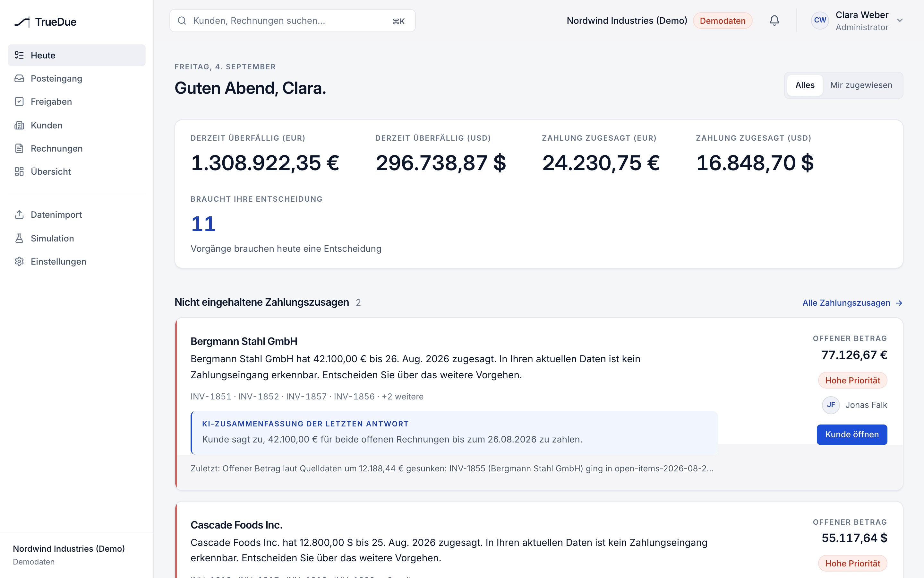
Task: Click the Hohe Priorität badge on Bergmann card
Action: click(x=852, y=381)
